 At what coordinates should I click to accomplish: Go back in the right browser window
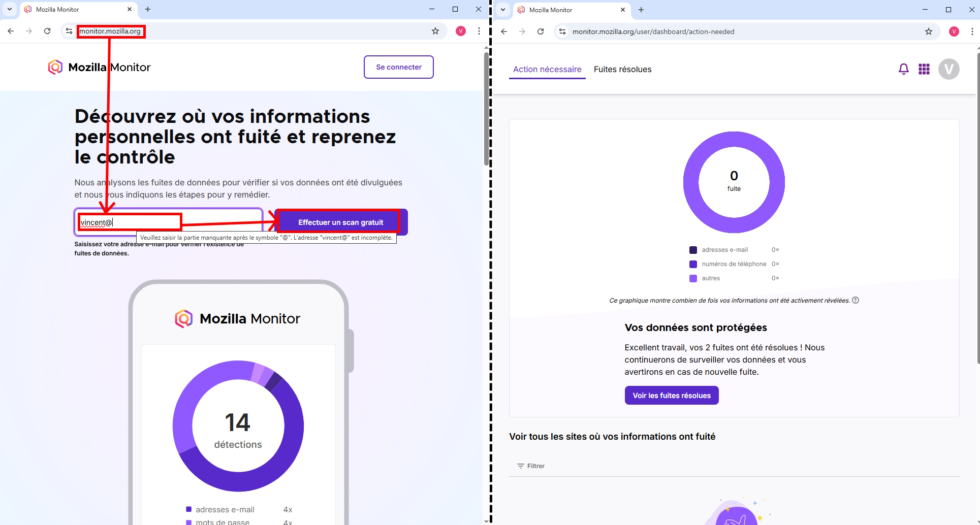click(504, 31)
